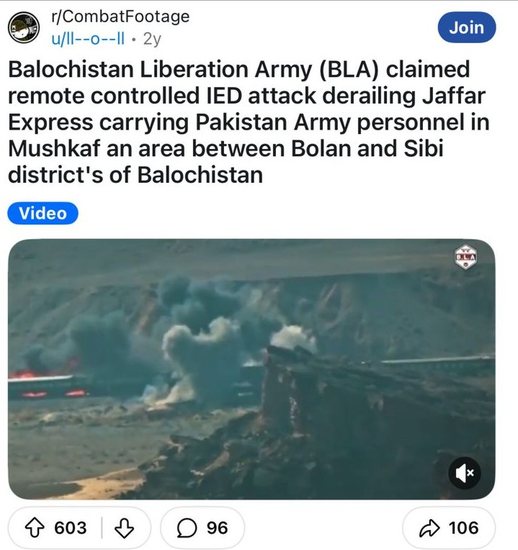Image resolution: width=518 pixels, height=550 pixels.
Task: Click the 603 upvote count
Action: click(x=70, y=528)
